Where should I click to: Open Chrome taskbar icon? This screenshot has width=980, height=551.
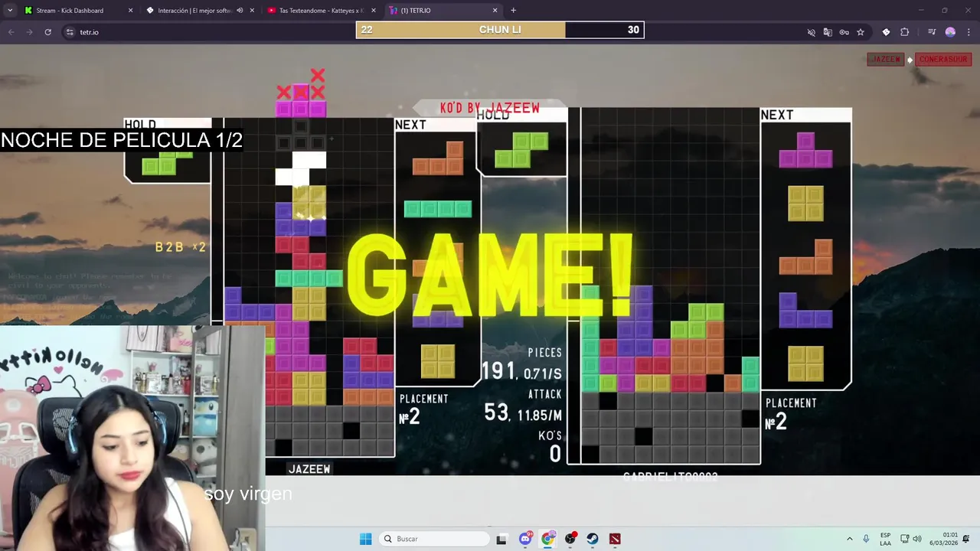point(547,539)
